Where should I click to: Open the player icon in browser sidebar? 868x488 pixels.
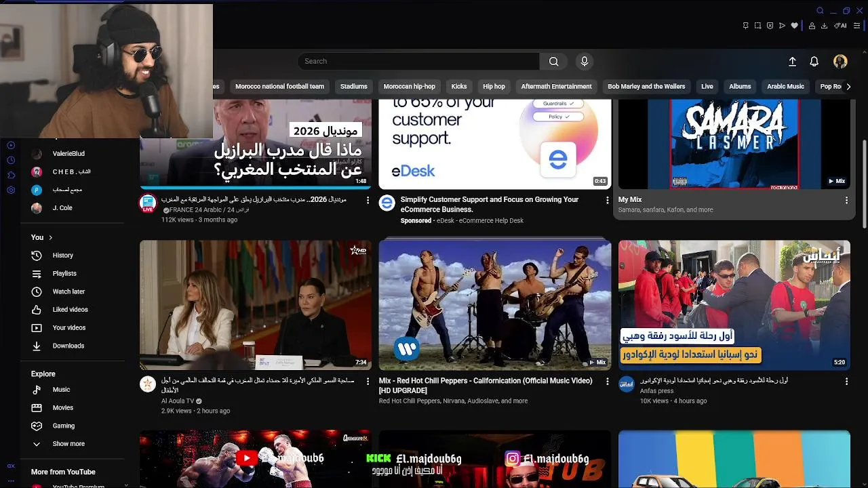(11, 145)
